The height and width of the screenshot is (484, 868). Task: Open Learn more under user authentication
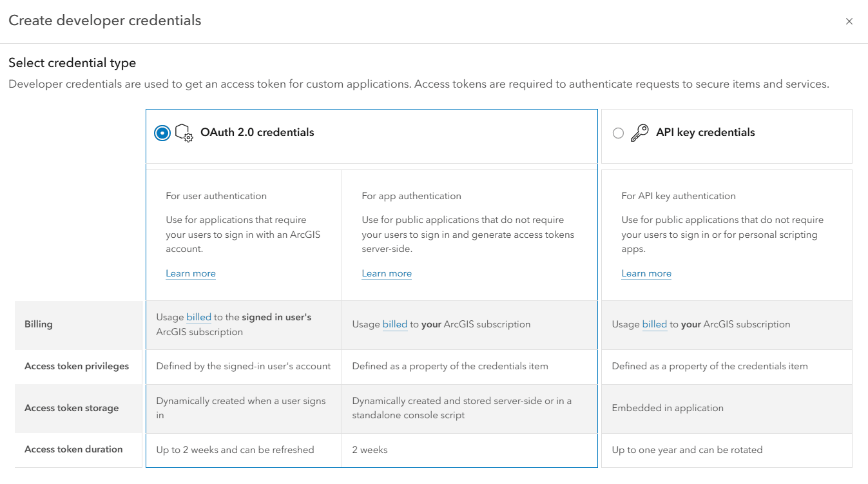(190, 273)
